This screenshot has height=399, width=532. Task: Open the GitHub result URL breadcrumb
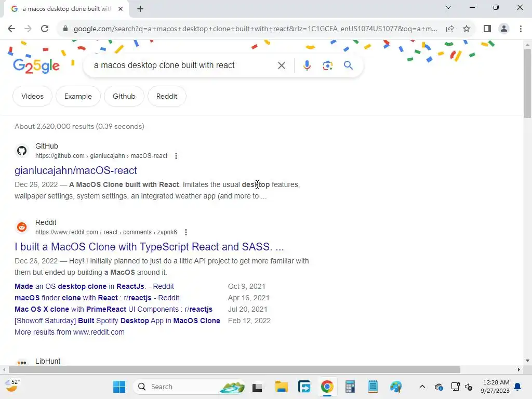coord(101,156)
